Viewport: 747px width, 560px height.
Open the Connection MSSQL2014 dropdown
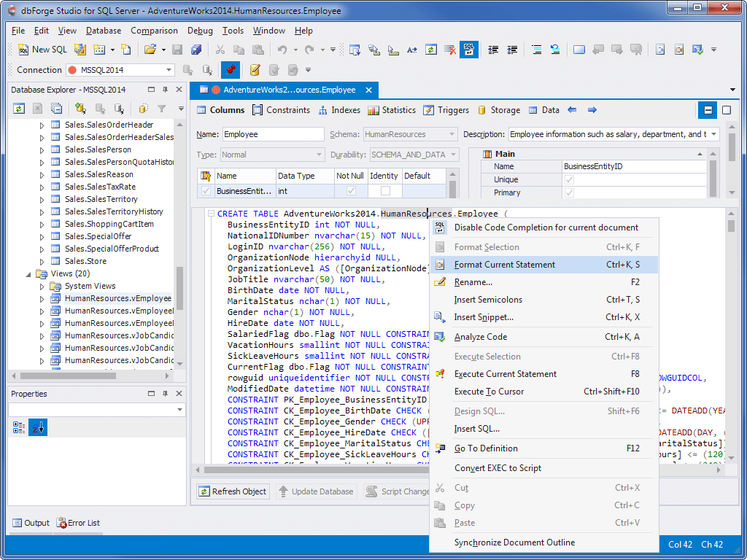169,70
